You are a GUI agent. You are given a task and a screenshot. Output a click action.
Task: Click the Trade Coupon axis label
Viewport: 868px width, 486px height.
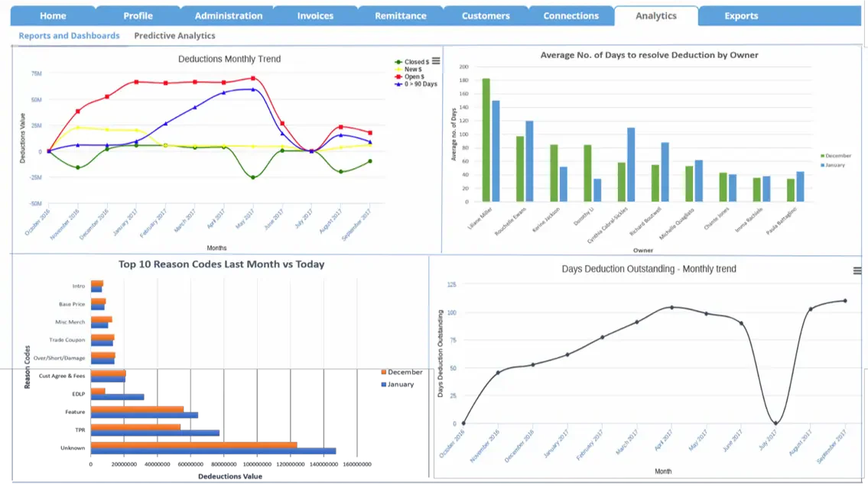pyautogui.click(x=67, y=340)
